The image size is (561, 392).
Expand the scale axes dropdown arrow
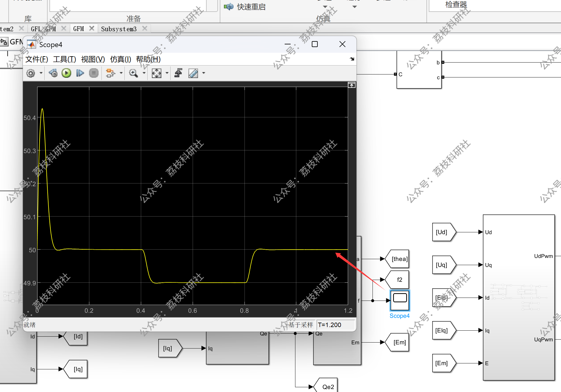167,73
